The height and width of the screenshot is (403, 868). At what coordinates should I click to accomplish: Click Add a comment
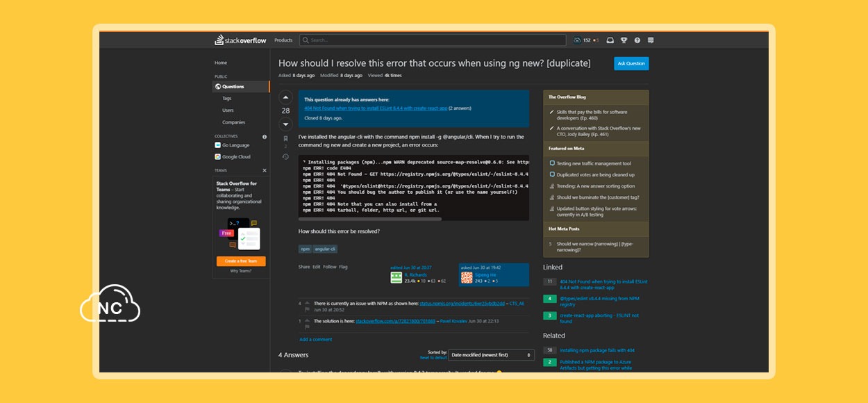[x=315, y=340]
